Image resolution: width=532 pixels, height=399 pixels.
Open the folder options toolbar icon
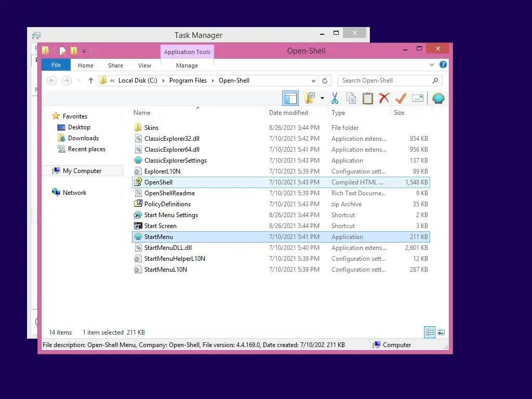point(310,98)
